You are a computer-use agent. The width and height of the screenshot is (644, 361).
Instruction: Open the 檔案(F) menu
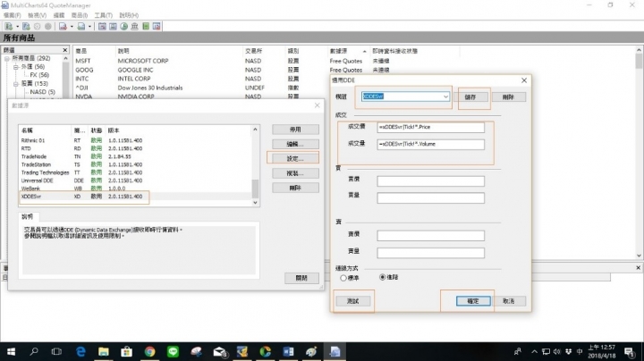click(x=12, y=15)
